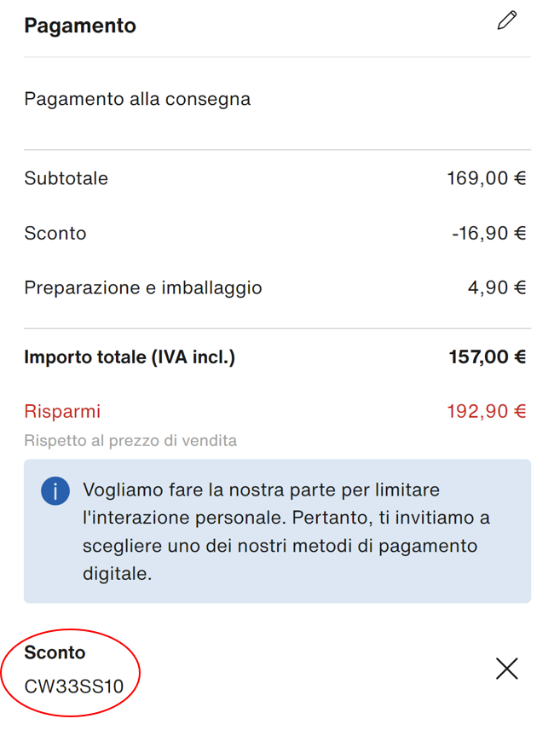Select the Pagamento alla consegna method text
This screenshot has width=560, height=736.
[137, 99]
